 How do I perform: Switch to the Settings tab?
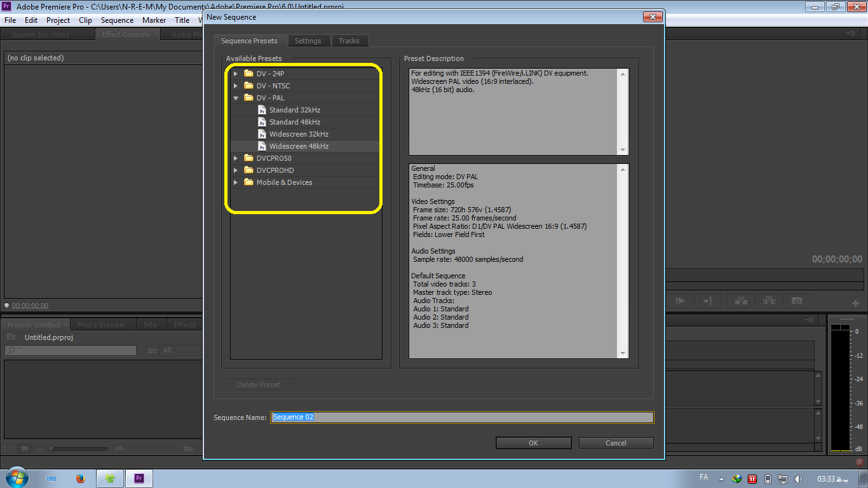pyautogui.click(x=308, y=41)
